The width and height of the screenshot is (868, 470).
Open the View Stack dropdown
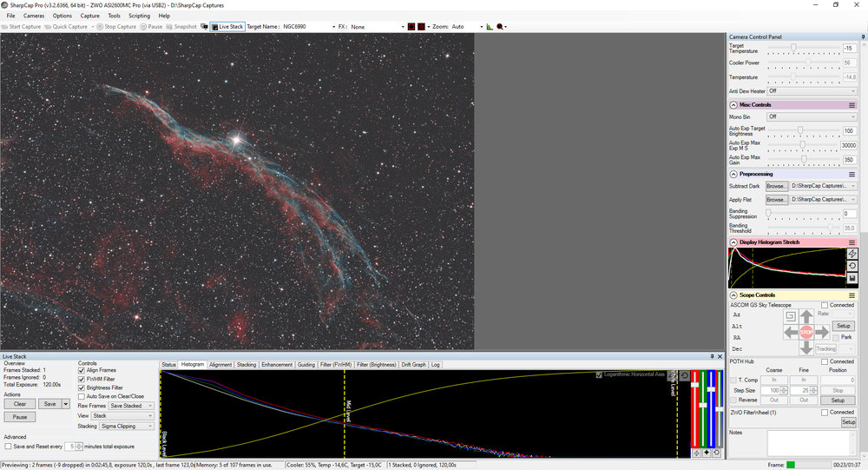point(122,415)
